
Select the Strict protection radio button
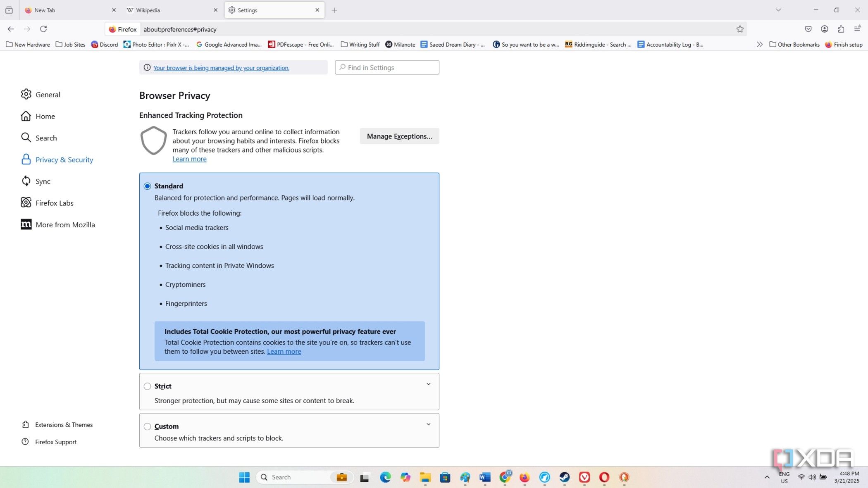click(147, 386)
